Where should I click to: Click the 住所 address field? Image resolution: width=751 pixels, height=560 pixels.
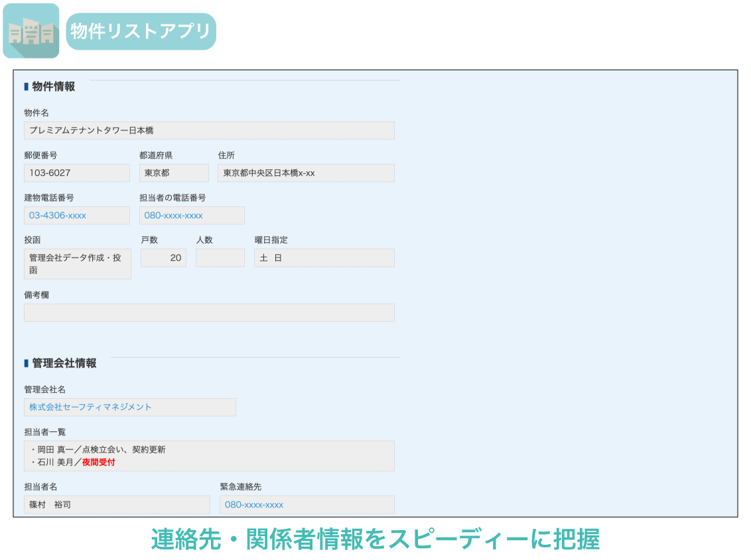point(306,173)
